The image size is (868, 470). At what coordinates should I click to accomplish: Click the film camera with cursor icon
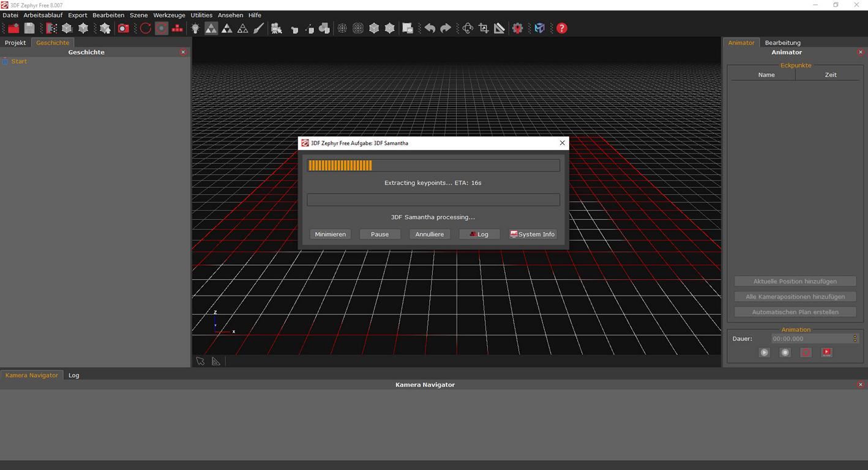pos(277,28)
